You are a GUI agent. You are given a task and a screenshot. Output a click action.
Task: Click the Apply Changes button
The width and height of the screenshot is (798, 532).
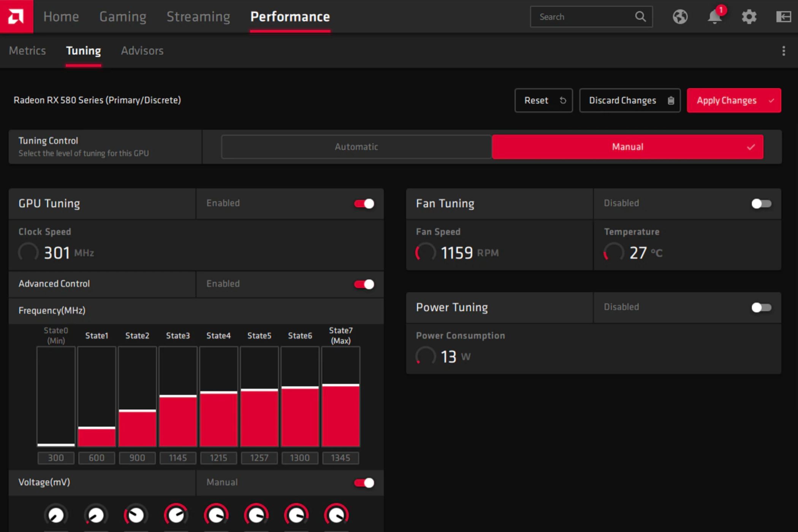pyautogui.click(x=733, y=100)
